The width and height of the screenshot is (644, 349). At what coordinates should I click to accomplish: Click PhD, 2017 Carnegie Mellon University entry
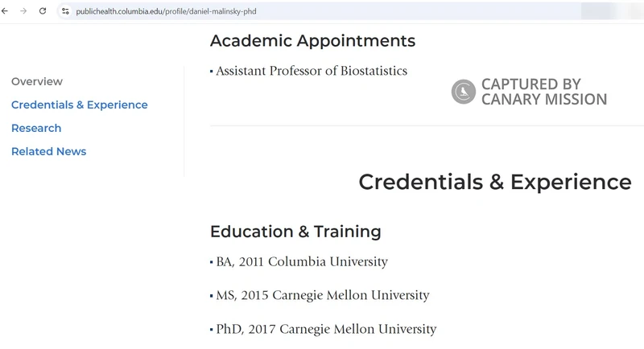pyautogui.click(x=326, y=329)
